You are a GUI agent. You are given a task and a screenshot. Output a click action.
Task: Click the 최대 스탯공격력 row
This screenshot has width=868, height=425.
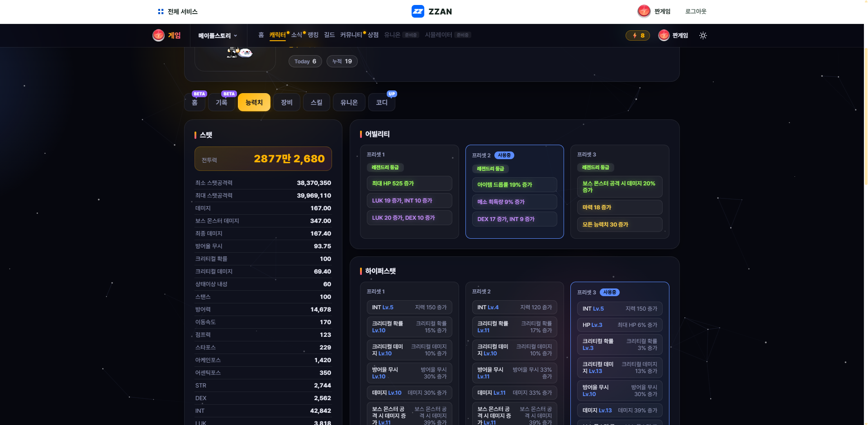coord(263,196)
